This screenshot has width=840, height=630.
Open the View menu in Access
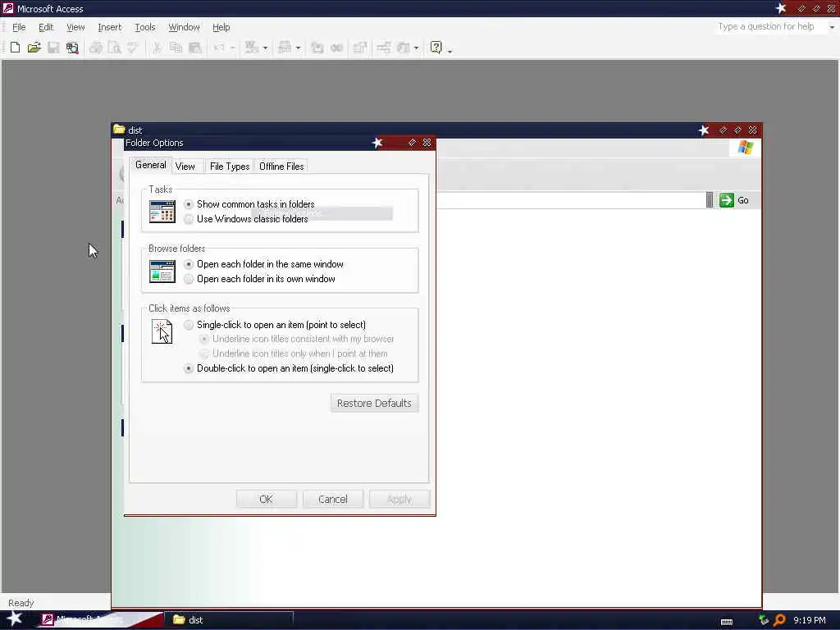pyautogui.click(x=75, y=27)
